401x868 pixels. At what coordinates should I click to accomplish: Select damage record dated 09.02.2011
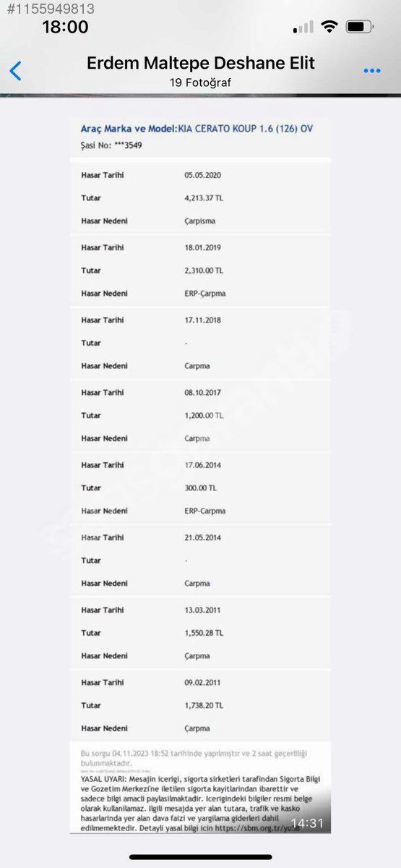click(x=201, y=705)
